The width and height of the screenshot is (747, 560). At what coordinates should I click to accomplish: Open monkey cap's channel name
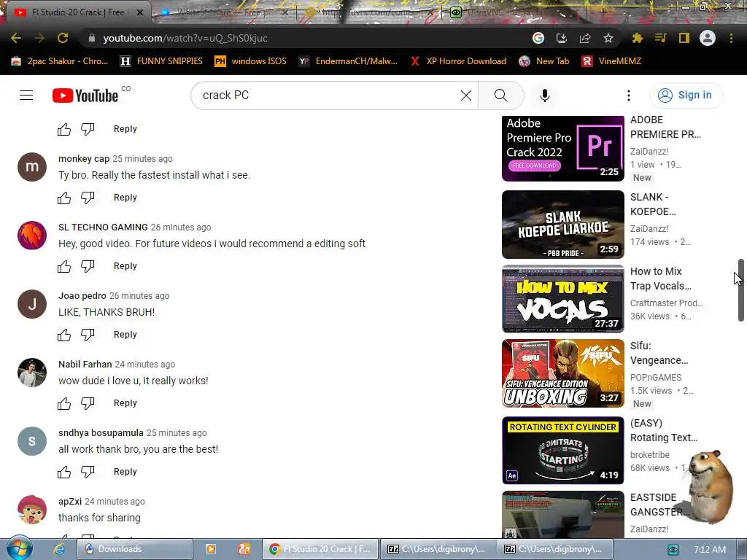point(84,158)
